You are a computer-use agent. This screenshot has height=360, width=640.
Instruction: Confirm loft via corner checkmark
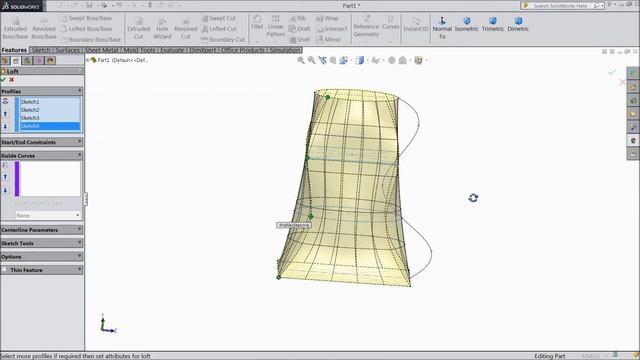[x=612, y=72]
